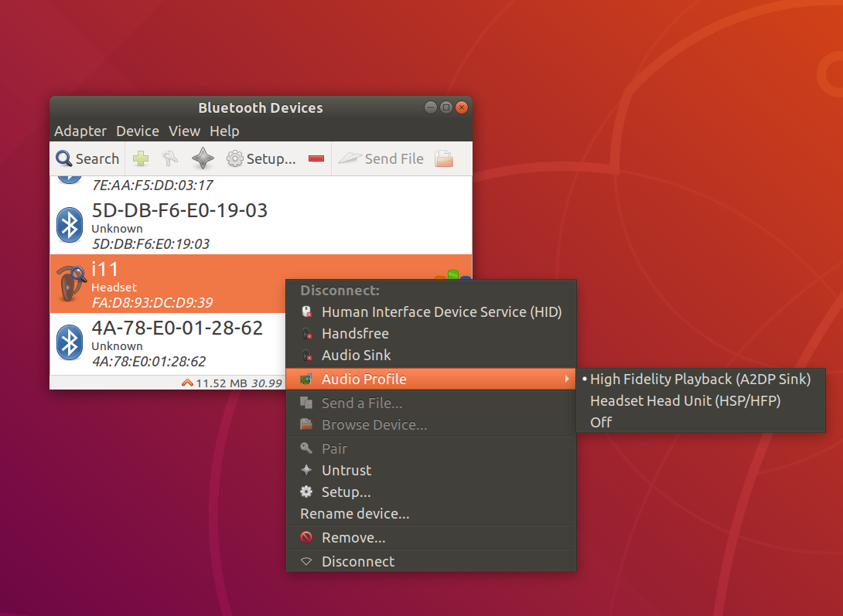Viewport: 843px width, 616px height.
Task: Choose Remove... from the context menu
Action: [x=432, y=537]
